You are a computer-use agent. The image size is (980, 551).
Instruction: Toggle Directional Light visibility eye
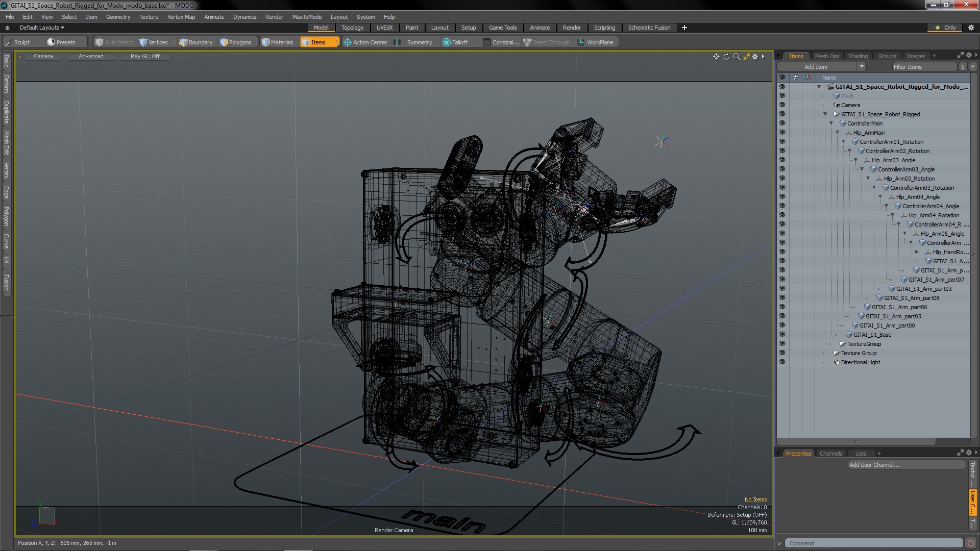coord(782,362)
